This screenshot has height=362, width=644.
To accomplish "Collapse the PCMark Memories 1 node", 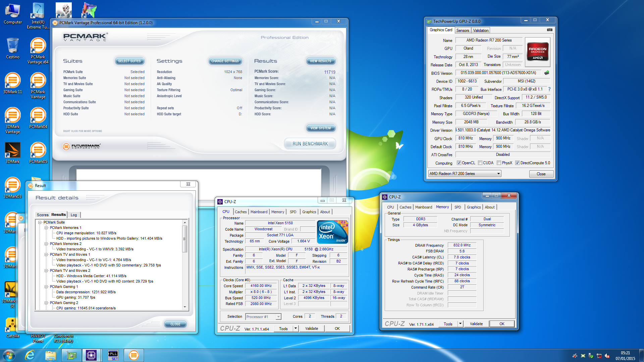I will 46,228.
